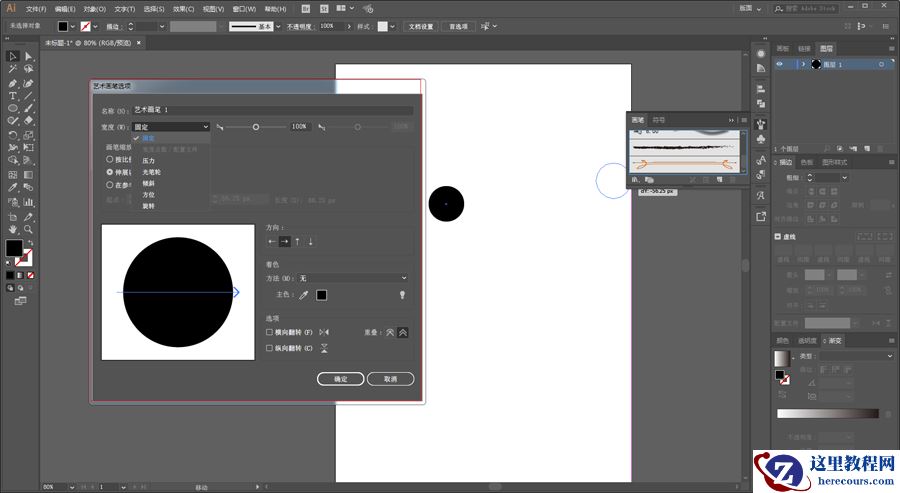Click the 确定 button
This screenshot has height=493, width=900.
(340, 379)
